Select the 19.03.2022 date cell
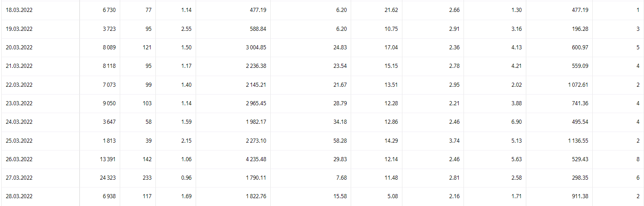 coord(19,29)
